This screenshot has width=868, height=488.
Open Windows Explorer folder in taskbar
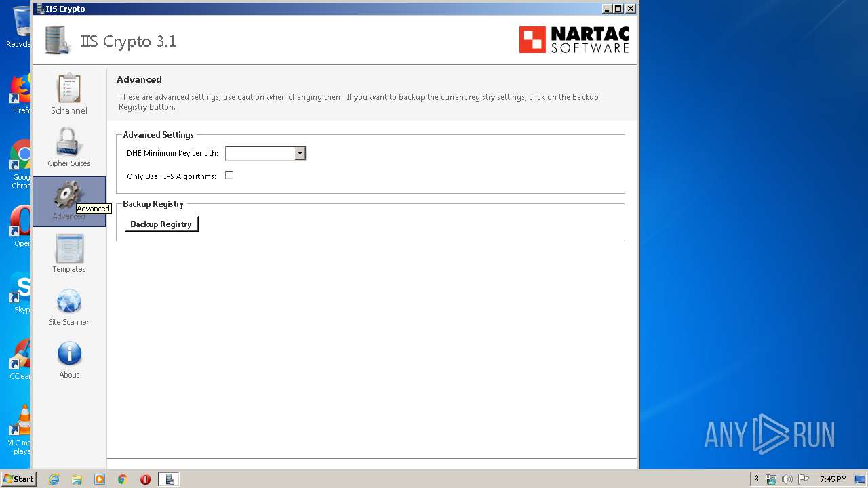77,479
